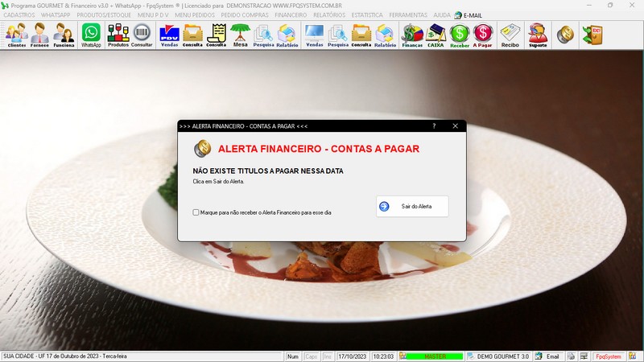Open the Recibo receipt icon

click(x=510, y=35)
